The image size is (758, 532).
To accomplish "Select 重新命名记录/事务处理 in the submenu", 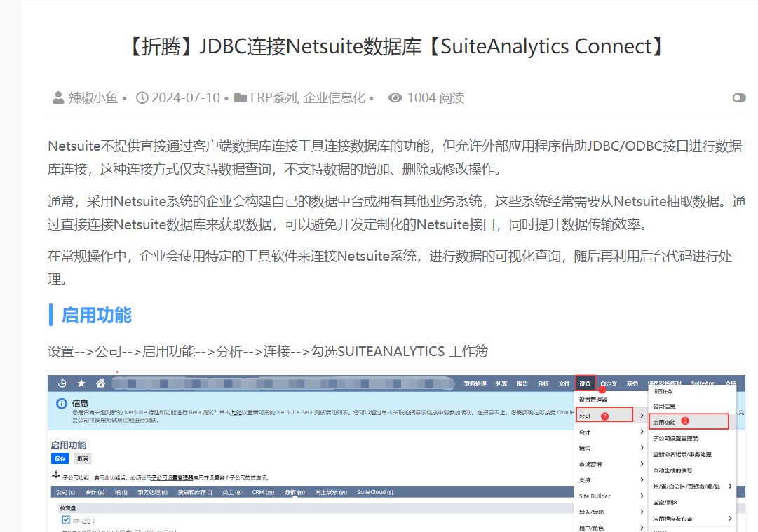I will pyautogui.click(x=682, y=454).
